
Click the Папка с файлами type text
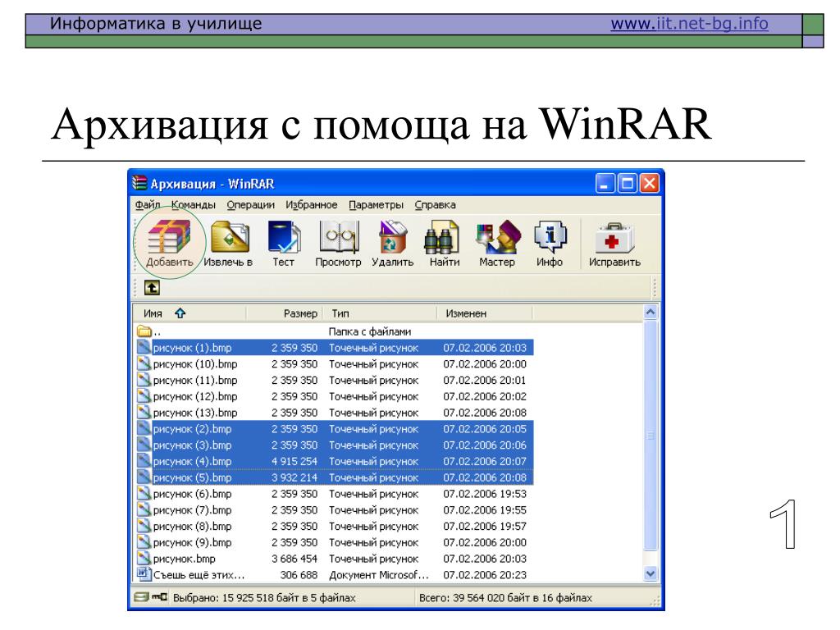(370, 331)
